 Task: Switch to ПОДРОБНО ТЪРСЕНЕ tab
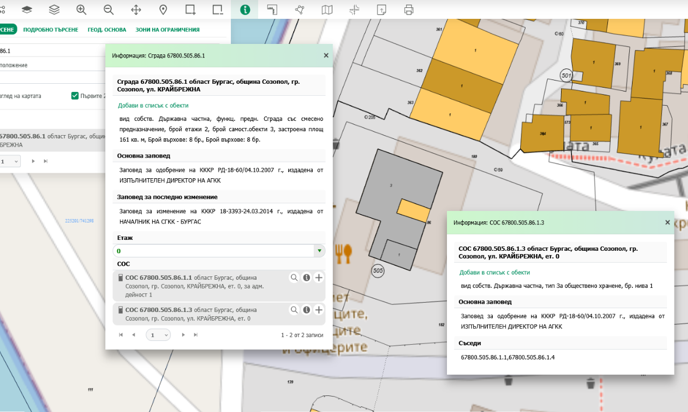pos(50,30)
